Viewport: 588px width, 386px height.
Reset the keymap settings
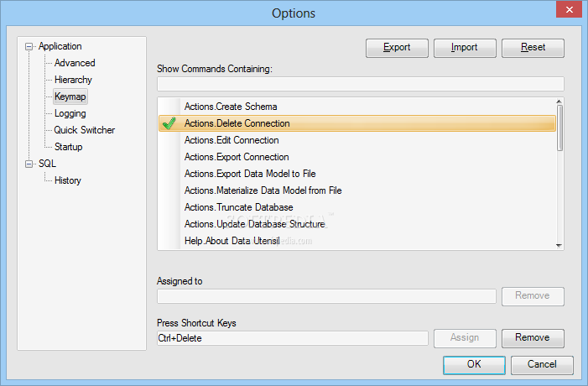click(533, 48)
